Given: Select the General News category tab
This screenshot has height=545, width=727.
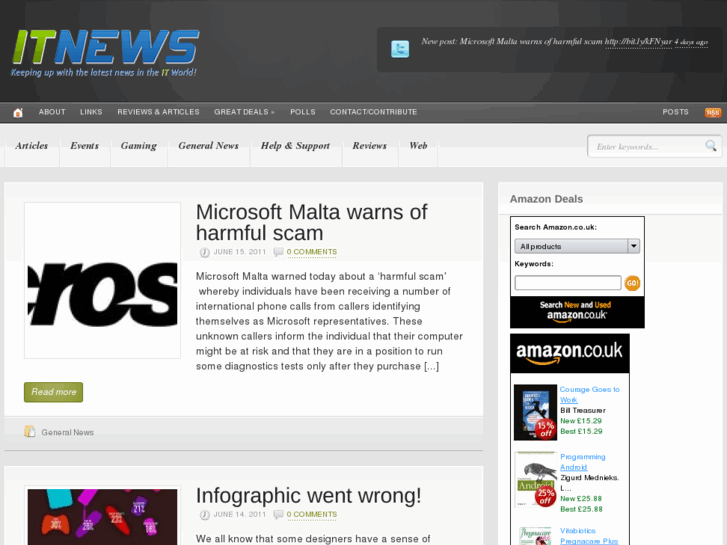Looking at the screenshot, I should 208,146.
